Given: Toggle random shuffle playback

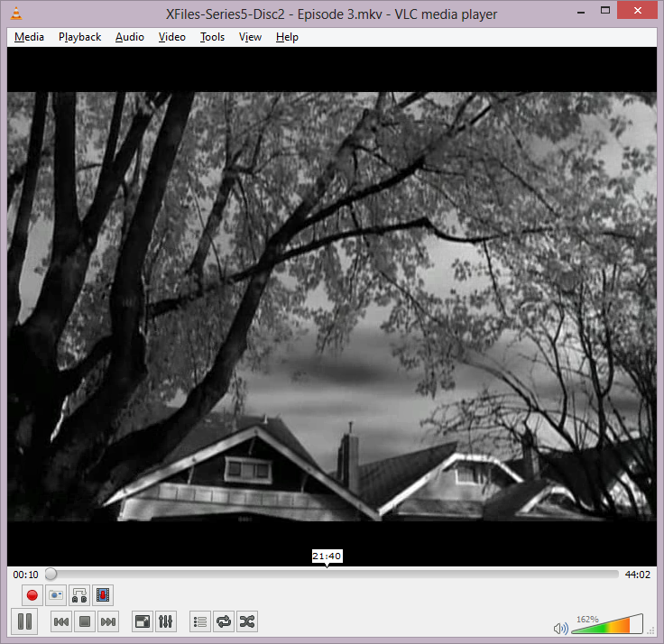Looking at the screenshot, I should pyautogui.click(x=247, y=621).
